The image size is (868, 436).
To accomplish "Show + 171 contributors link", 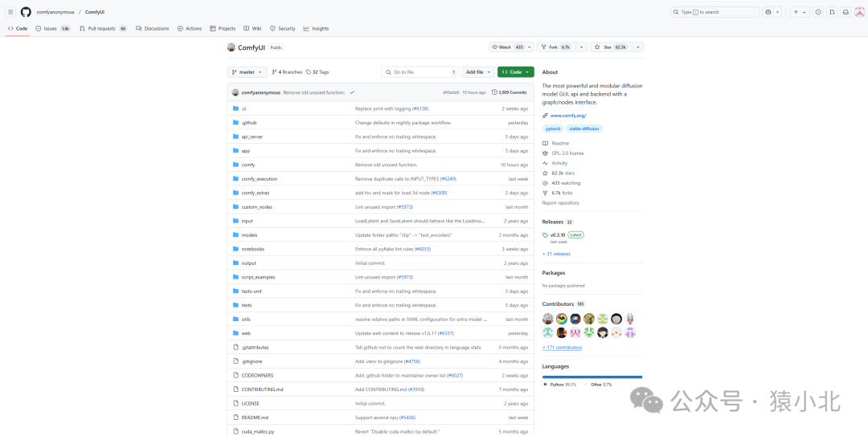I will point(562,348).
